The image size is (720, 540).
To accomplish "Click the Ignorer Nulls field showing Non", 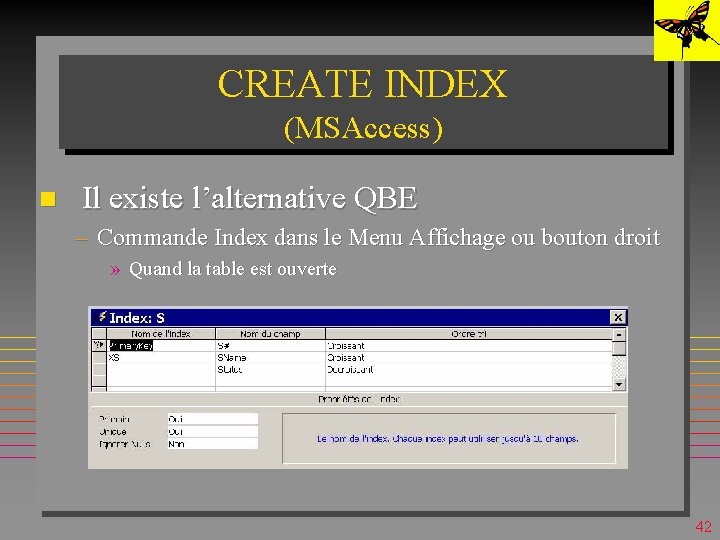I will [213, 444].
